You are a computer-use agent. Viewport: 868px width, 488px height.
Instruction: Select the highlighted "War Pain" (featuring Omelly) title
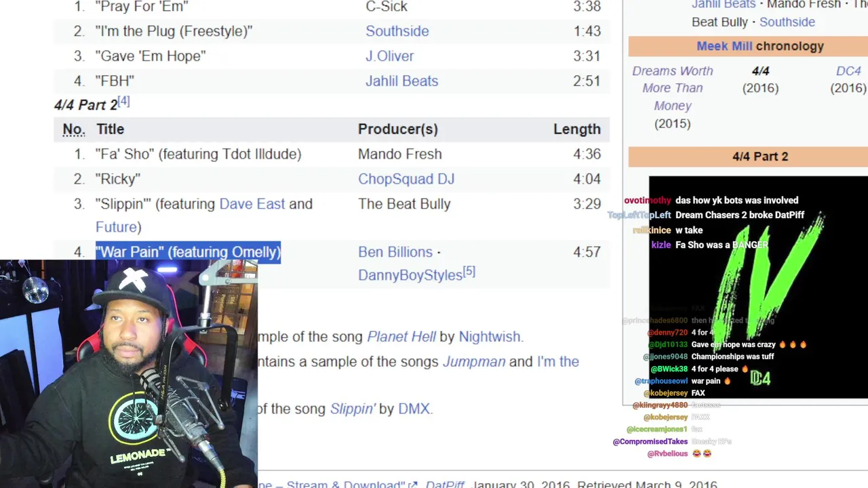[x=188, y=252]
